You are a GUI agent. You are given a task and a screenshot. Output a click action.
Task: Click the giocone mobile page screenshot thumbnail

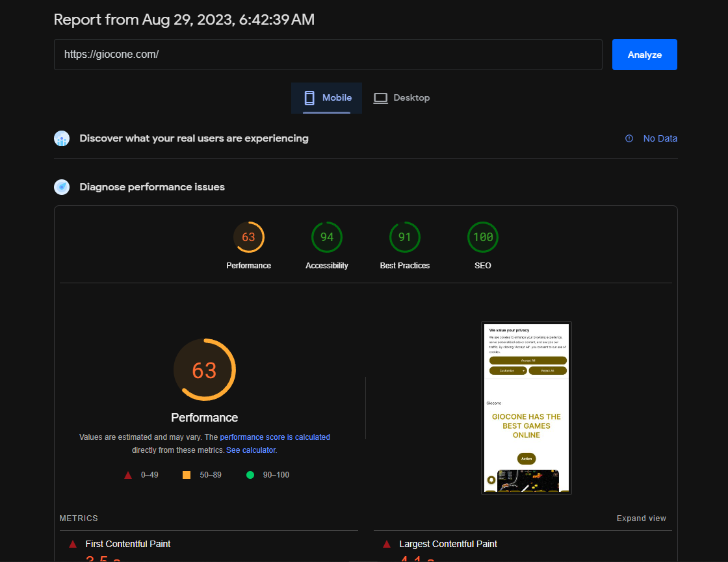(526, 408)
